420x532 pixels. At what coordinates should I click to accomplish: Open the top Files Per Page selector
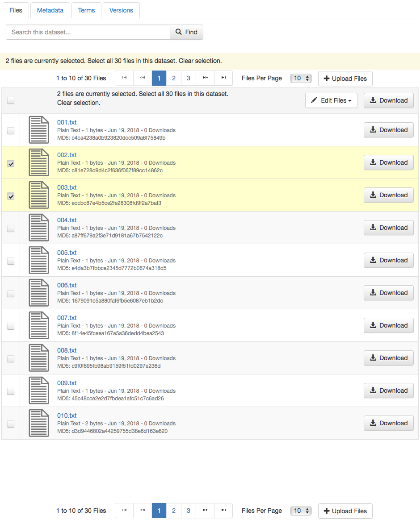(301, 78)
